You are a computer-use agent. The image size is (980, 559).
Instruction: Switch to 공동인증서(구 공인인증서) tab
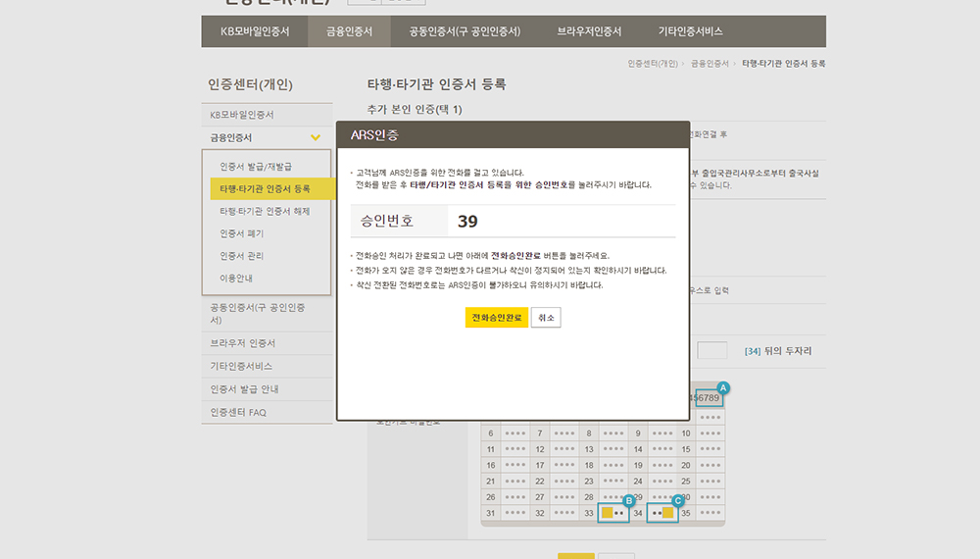point(465,31)
